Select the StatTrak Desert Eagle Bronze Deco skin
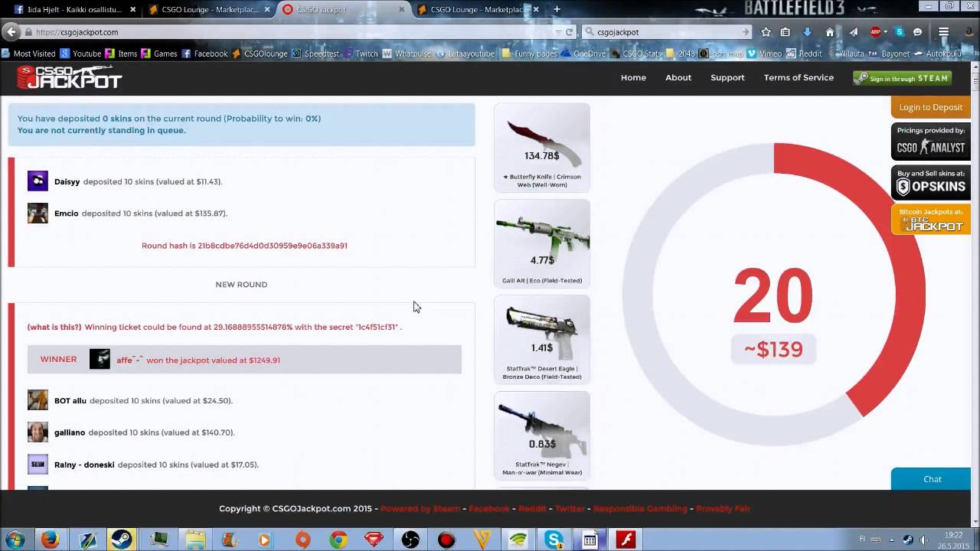This screenshot has height=551, width=980. (542, 340)
